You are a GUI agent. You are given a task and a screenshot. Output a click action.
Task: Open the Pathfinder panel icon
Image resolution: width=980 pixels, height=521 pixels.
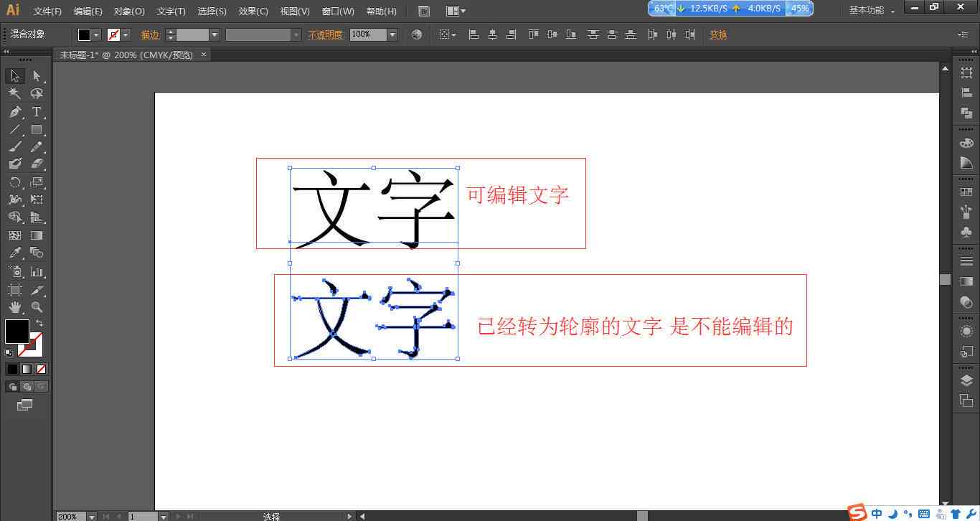(x=966, y=113)
